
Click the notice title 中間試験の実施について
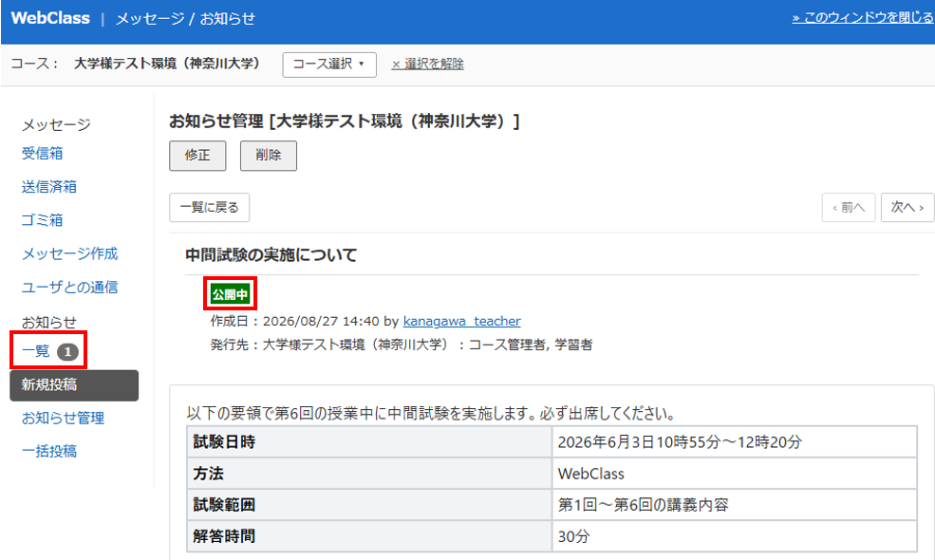point(271,255)
